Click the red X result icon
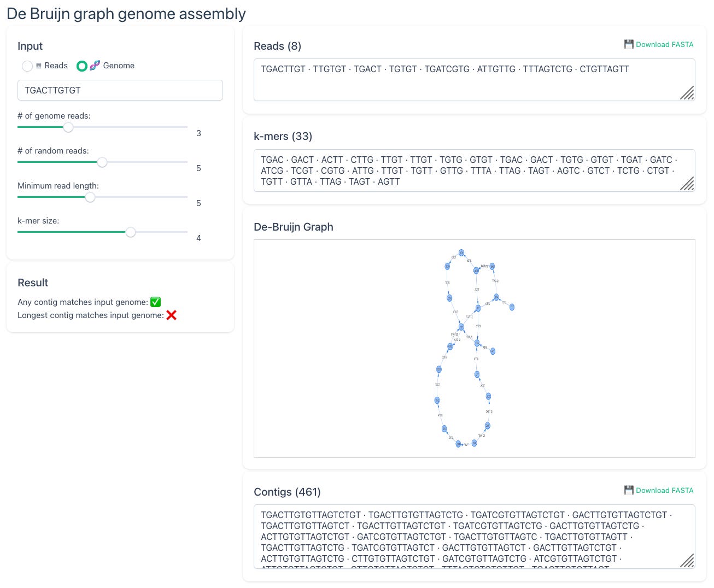Screen dimensions: 714x588 point(172,315)
